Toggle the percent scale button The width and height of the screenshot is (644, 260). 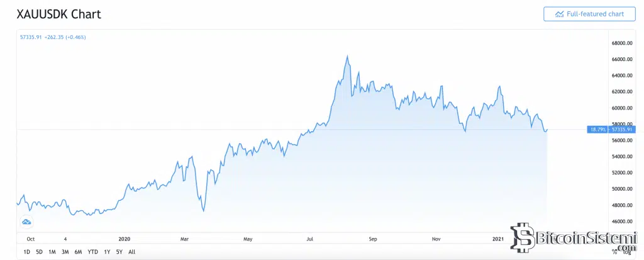tap(614, 252)
